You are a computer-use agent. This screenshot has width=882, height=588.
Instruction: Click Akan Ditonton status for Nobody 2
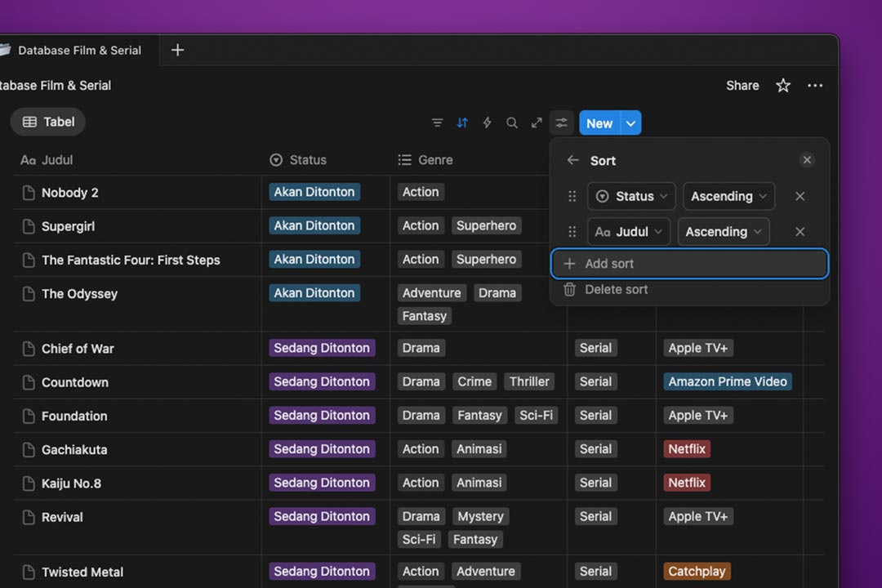tap(314, 193)
